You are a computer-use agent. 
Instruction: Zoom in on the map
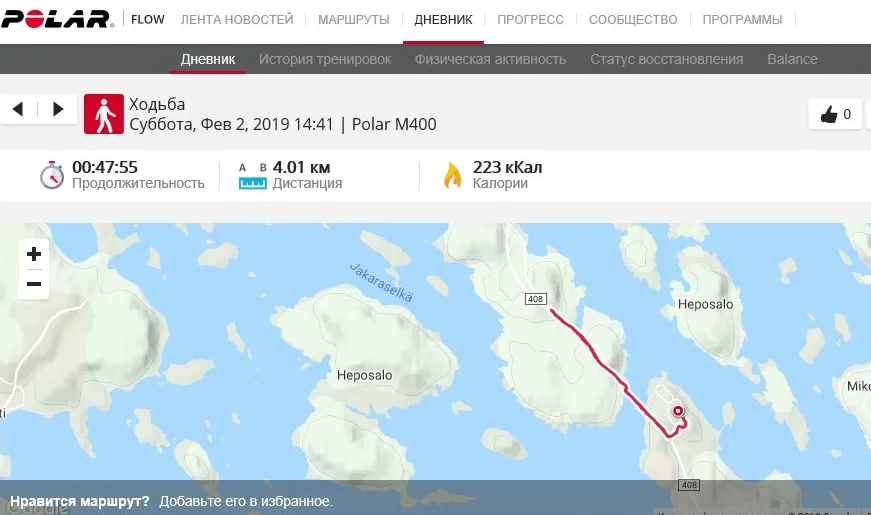[x=34, y=254]
